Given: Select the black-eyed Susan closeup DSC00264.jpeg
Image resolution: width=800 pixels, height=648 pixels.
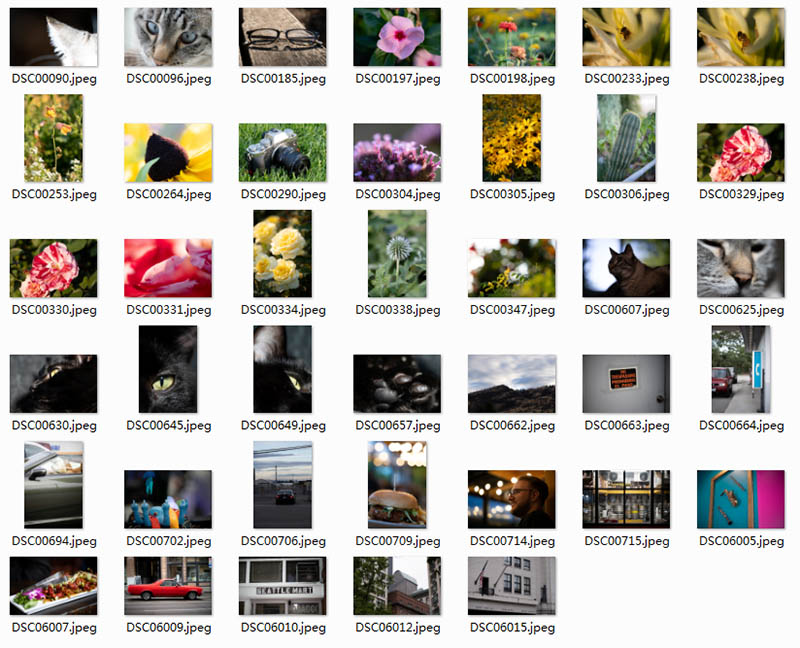Looking at the screenshot, I should (x=168, y=153).
